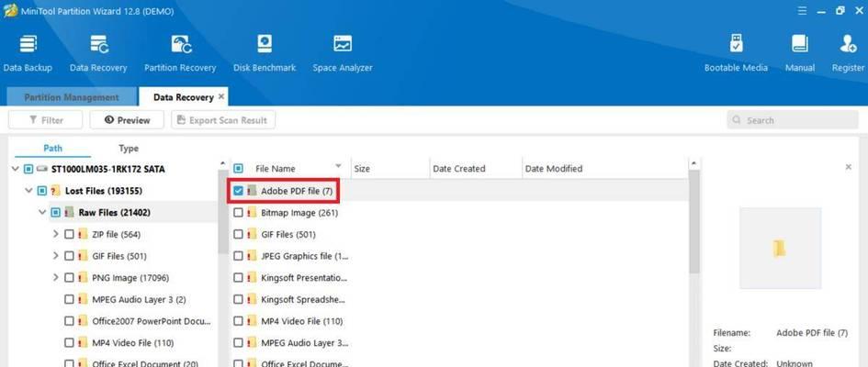The image size is (868, 367).
Task: Switch to Partition Management tab
Action: click(x=72, y=96)
